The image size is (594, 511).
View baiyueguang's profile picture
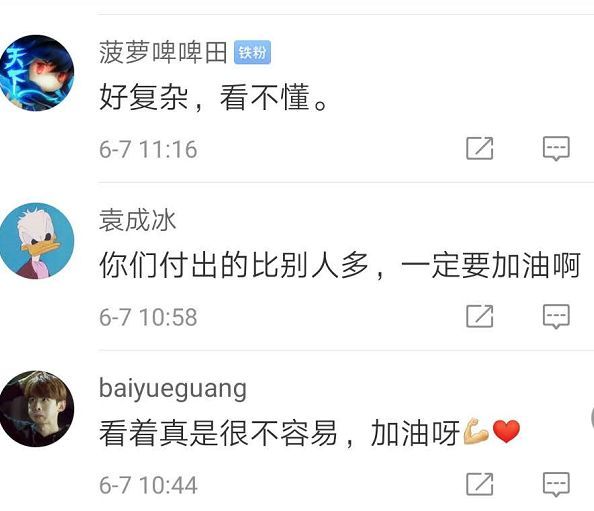(37, 409)
